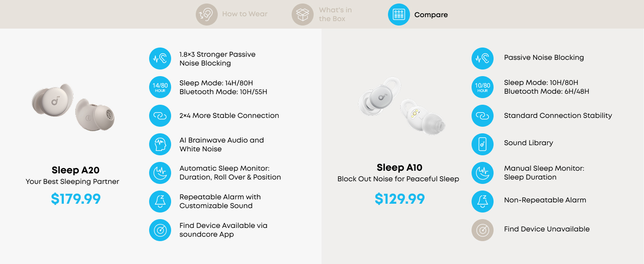Image resolution: width=644 pixels, height=264 pixels.
Task: Click the A10 Manual Sleep Monitor moon icon
Action: coord(483,172)
